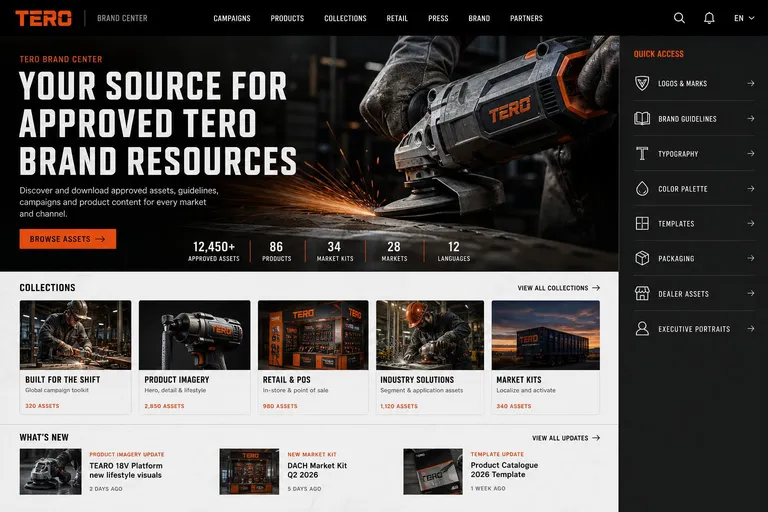The image size is (768, 512).
Task: Open Product Imagery collection thumbnail
Action: tap(194, 335)
